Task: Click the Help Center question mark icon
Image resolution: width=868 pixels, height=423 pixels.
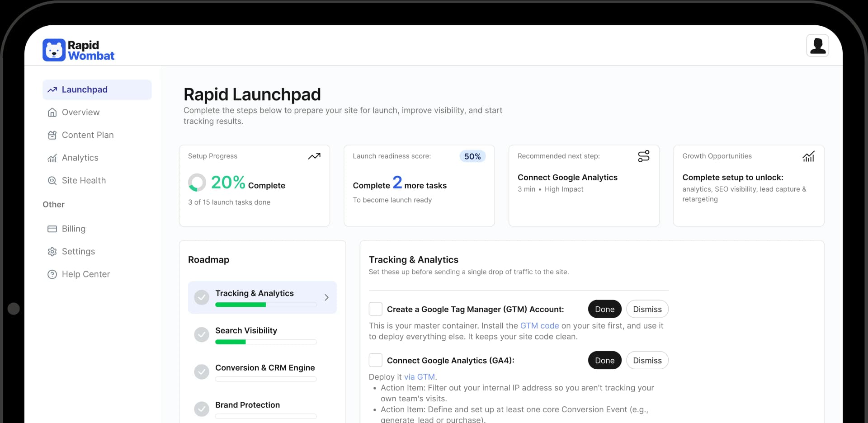Action: (x=52, y=274)
